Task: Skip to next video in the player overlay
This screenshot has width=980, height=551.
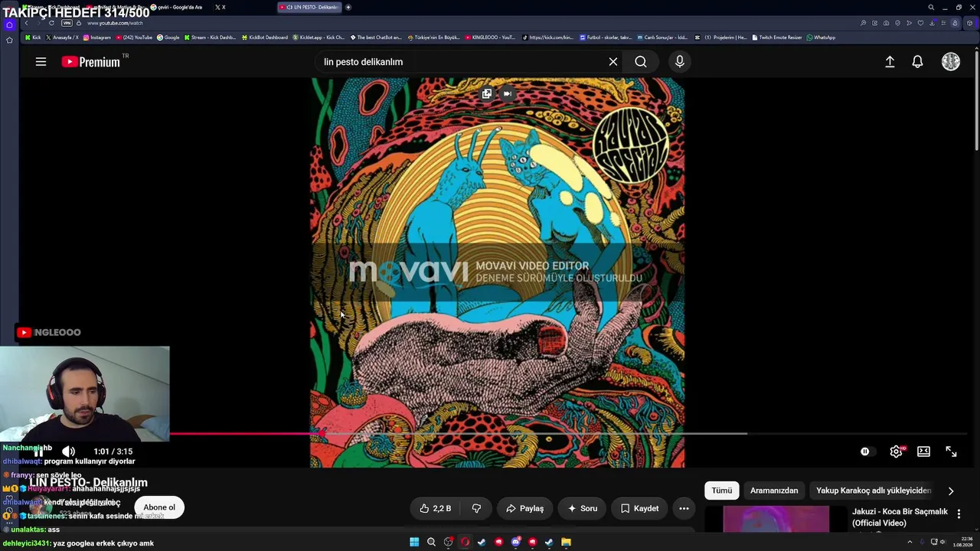Action: click(507, 94)
